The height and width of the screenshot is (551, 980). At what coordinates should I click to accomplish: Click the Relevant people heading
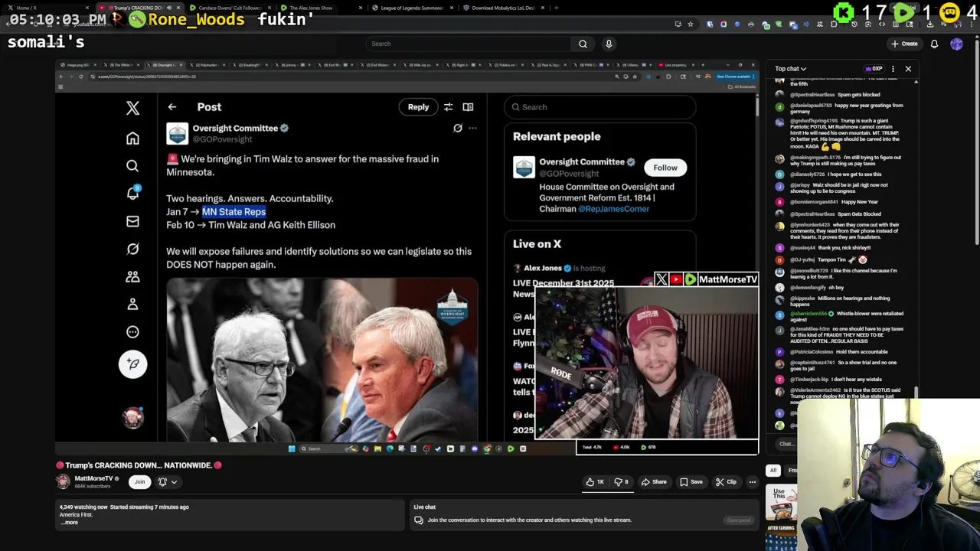click(x=557, y=137)
